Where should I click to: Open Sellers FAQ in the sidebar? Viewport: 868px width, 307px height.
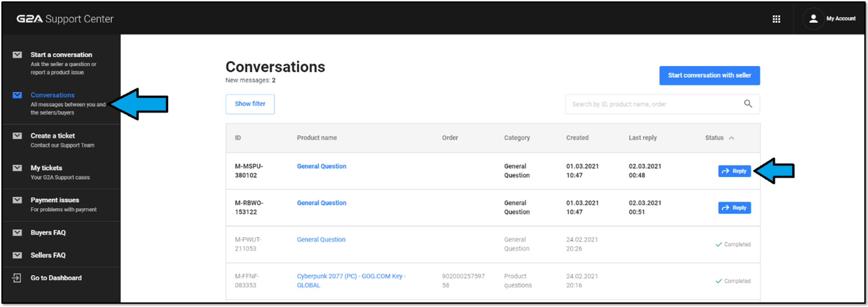(48, 255)
